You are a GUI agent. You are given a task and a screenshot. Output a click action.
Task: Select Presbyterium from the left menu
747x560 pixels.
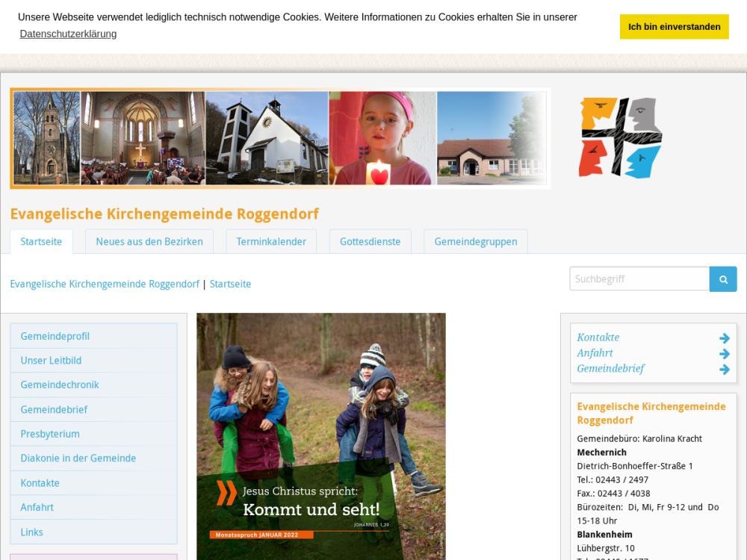click(x=50, y=434)
